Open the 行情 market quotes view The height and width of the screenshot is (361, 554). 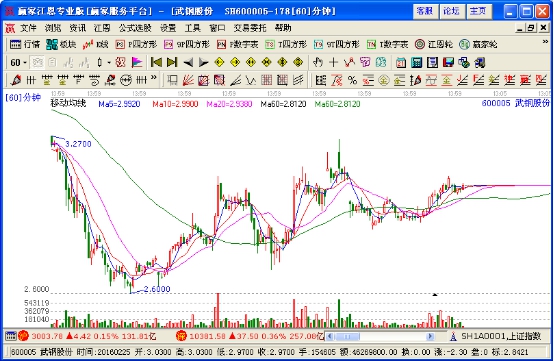click(x=25, y=45)
